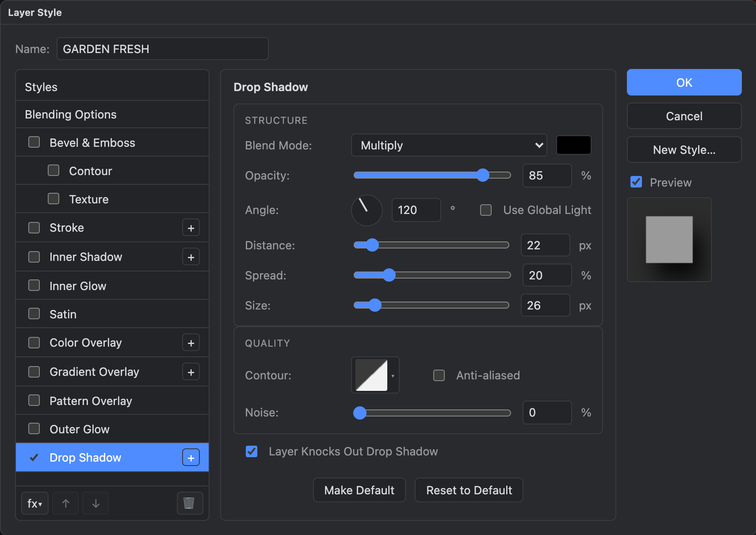756x535 pixels.
Task: Click the contour curve thumbnail
Action: 371,375
